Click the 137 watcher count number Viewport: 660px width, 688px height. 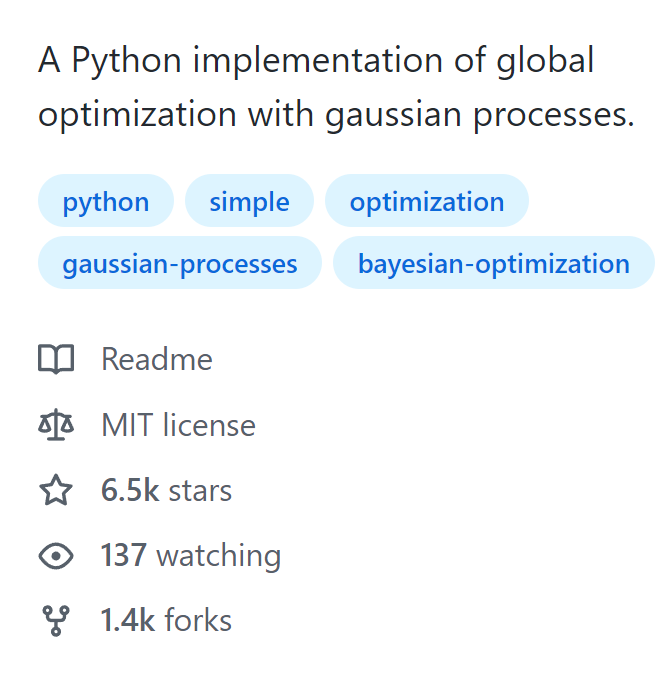coord(124,556)
